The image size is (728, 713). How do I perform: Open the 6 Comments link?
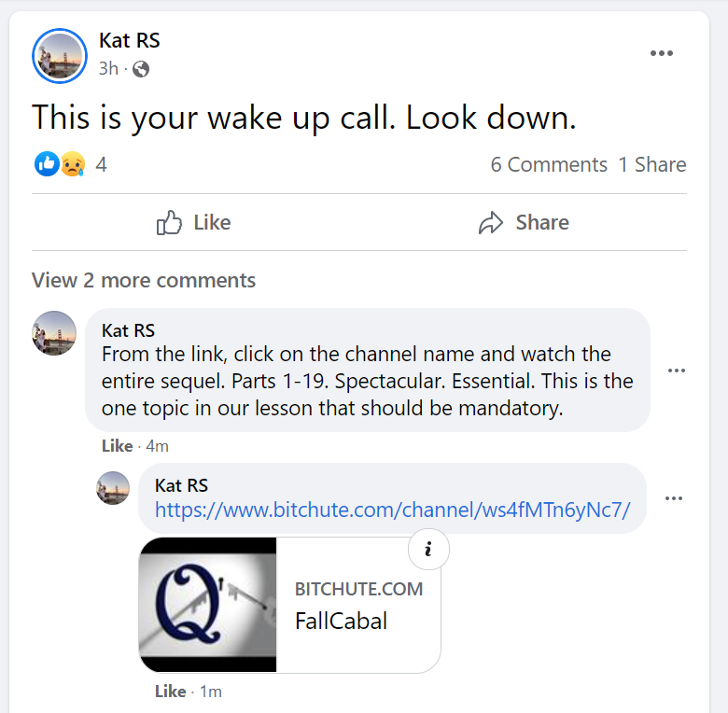pyautogui.click(x=549, y=164)
